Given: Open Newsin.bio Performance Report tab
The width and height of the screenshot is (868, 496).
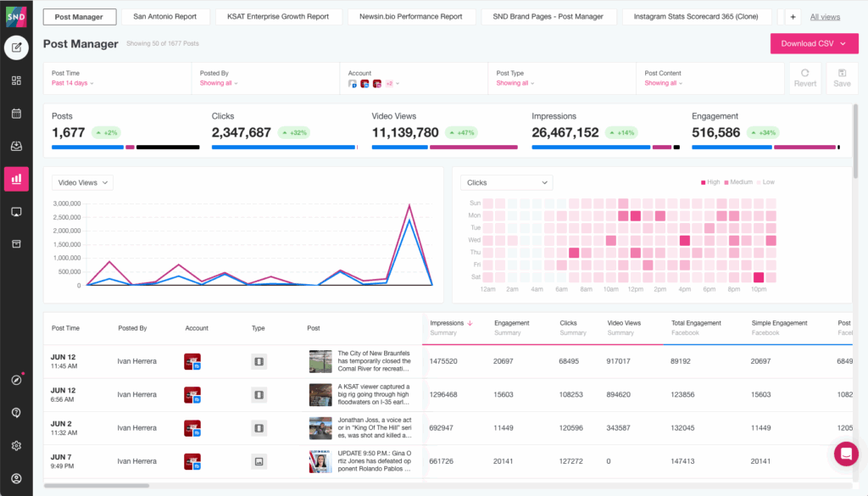Looking at the screenshot, I should point(411,17).
